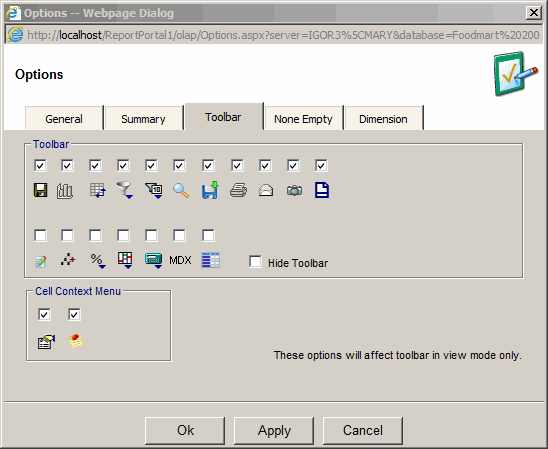Select the printer icon
Viewport: 548px width, 449px height.
click(x=238, y=191)
